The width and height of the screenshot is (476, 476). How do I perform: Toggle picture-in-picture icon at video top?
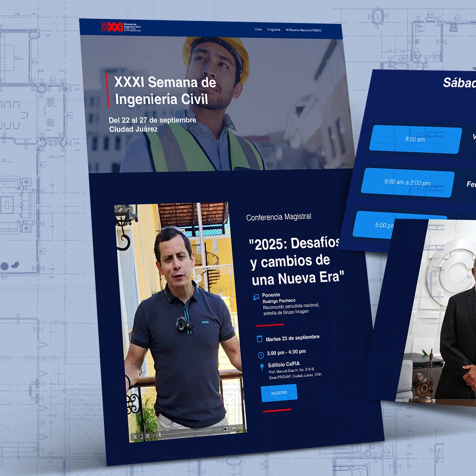128,209
